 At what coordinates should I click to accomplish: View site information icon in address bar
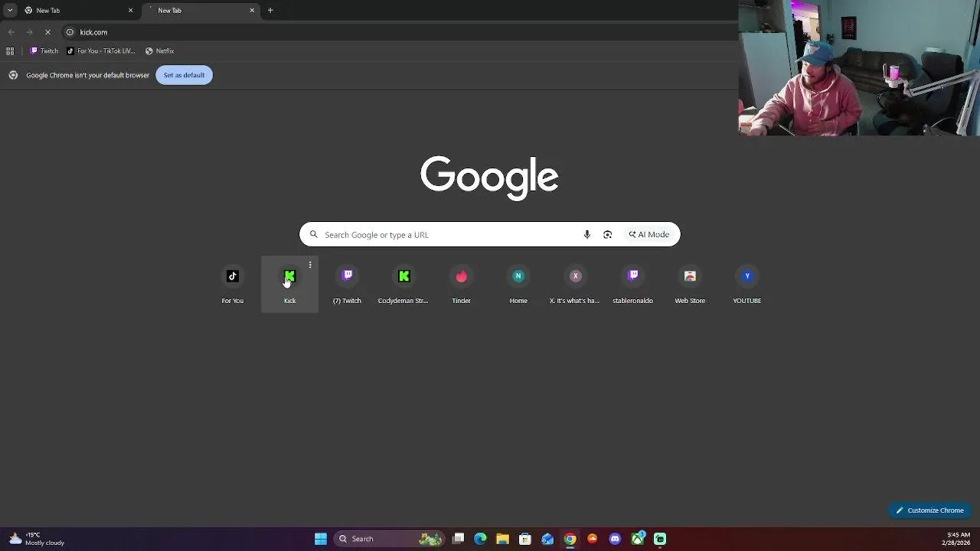[70, 32]
